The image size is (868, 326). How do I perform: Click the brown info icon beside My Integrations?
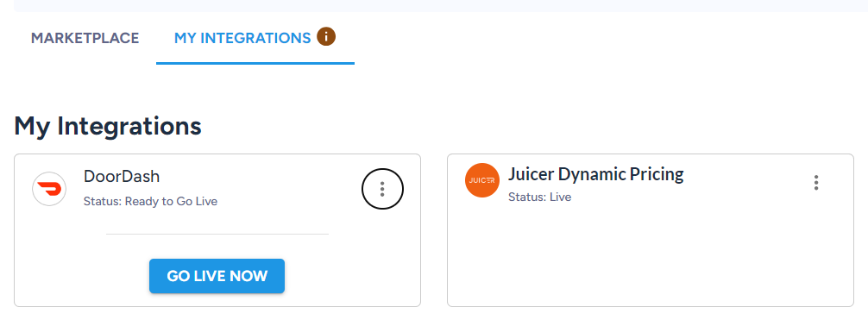click(326, 36)
